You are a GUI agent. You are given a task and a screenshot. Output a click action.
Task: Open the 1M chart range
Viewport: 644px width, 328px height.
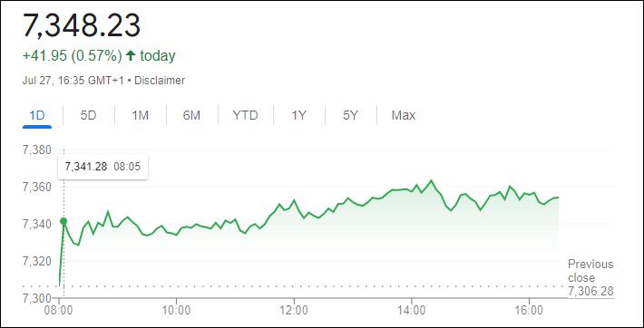tap(140, 115)
